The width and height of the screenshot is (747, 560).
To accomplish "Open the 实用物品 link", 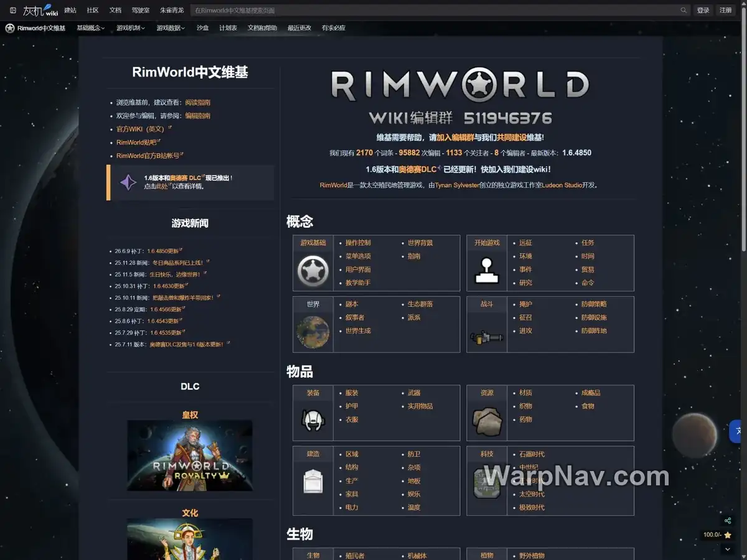I will [420, 406].
